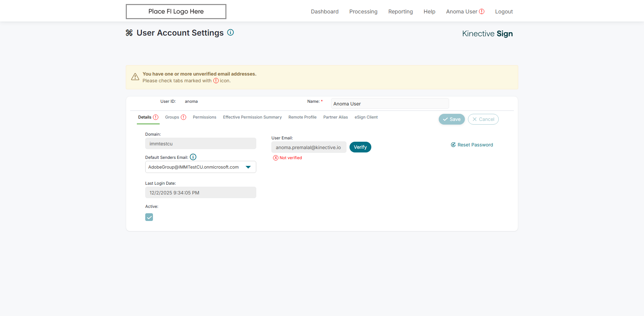Switch to the Details tab
The image size is (644, 316).
tap(148, 117)
